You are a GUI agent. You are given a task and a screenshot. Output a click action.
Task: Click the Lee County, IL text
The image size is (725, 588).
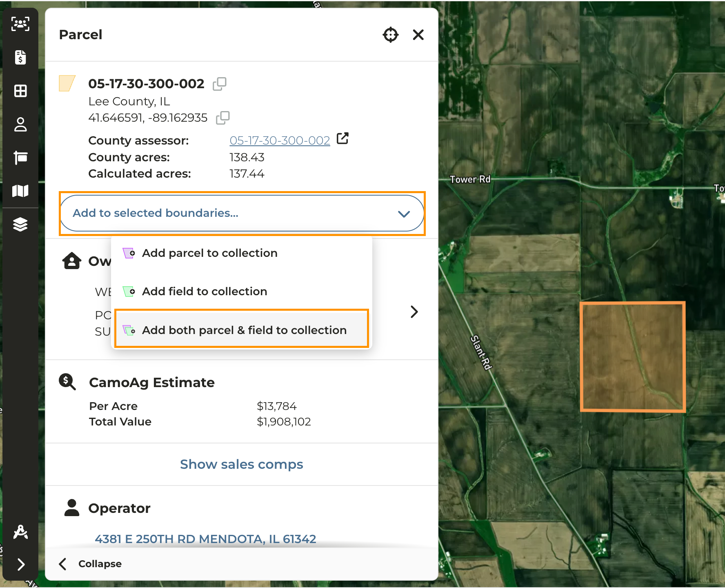point(129,101)
